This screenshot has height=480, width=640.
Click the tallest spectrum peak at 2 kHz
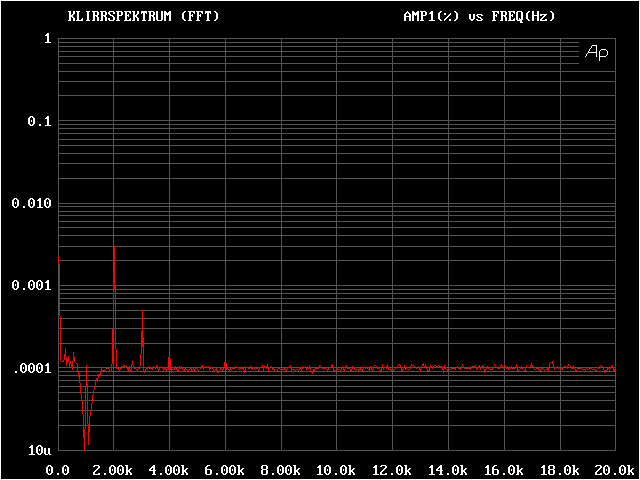click(114, 248)
